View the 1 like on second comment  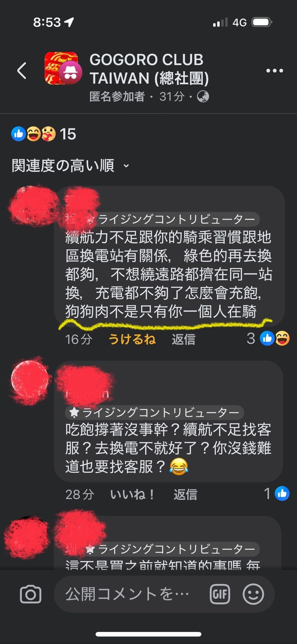click(277, 494)
